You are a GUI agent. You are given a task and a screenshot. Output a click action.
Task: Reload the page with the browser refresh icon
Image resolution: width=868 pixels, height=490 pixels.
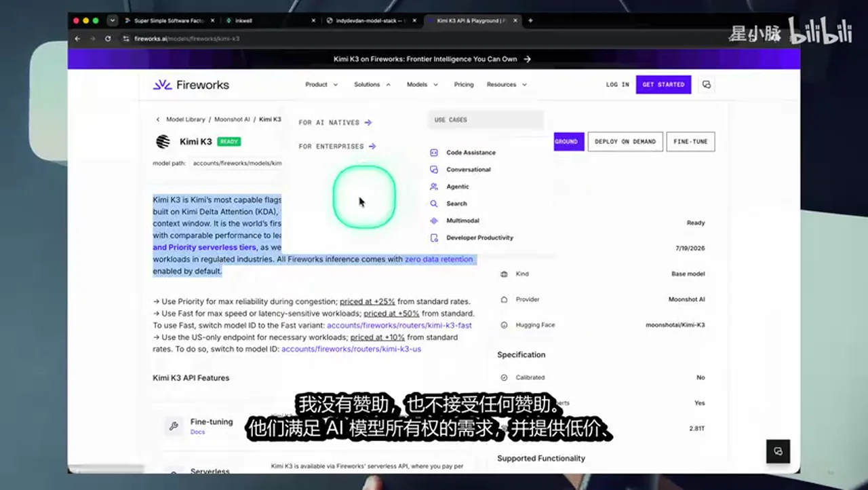pos(108,39)
